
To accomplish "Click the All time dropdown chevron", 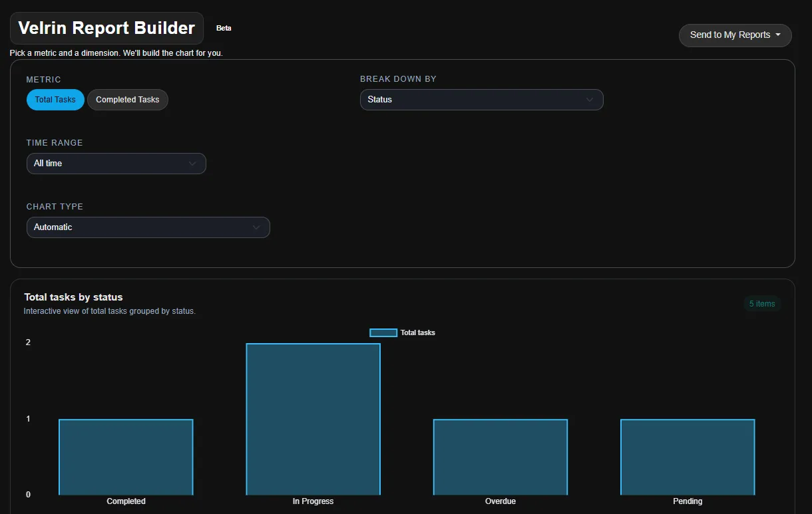I will (192, 163).
